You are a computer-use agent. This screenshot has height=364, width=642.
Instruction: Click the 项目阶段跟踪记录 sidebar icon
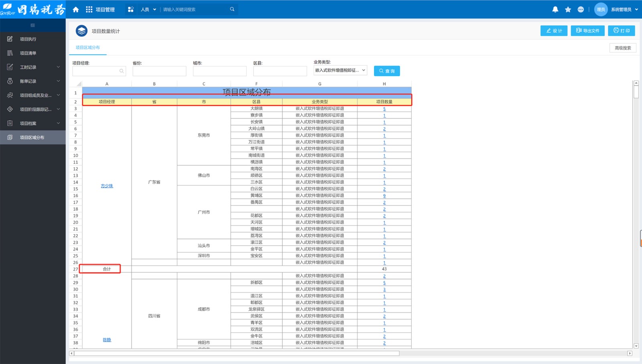coord(10,109)
